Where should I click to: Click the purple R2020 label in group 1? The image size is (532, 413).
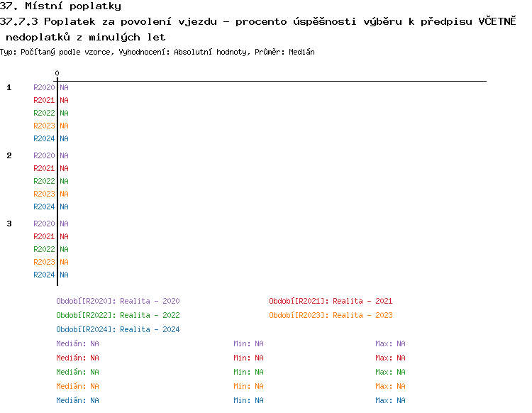tap(44, 87)
